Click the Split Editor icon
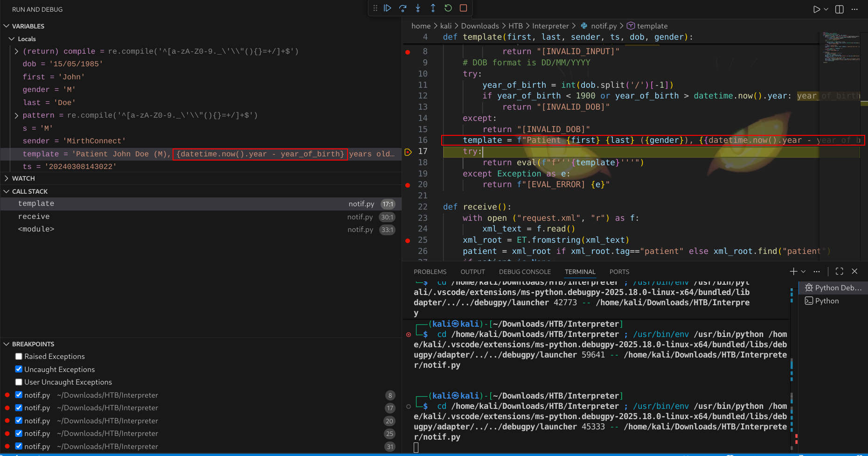Viewport: 868px width, 456px height. 839,9
